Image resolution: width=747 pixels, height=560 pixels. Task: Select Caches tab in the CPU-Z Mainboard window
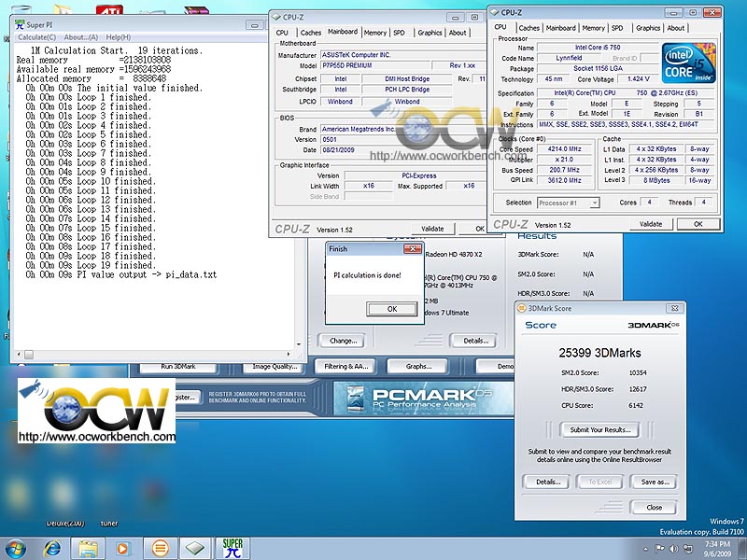click(x=311, y=33)
